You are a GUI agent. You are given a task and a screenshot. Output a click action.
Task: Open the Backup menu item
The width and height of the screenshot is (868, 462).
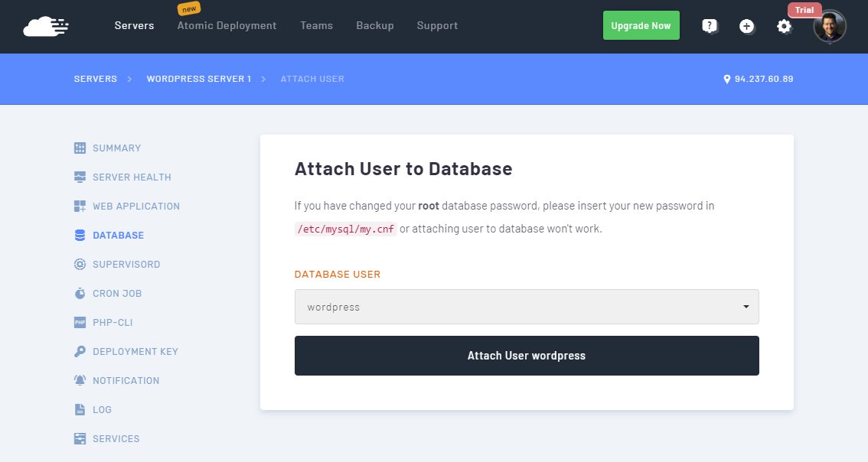coord(374,25)
